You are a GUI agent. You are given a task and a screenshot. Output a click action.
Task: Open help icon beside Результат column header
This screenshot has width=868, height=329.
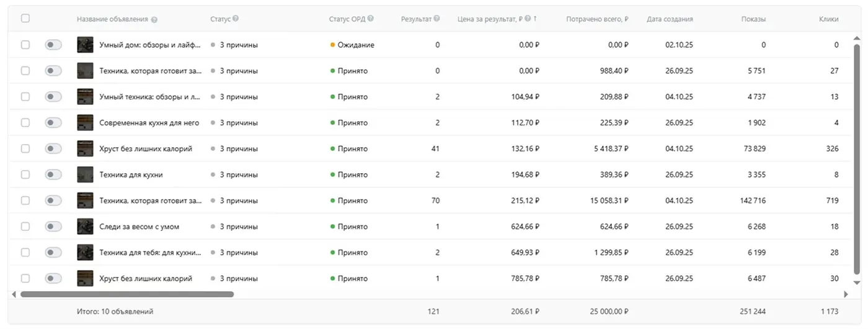click(436, 19)
